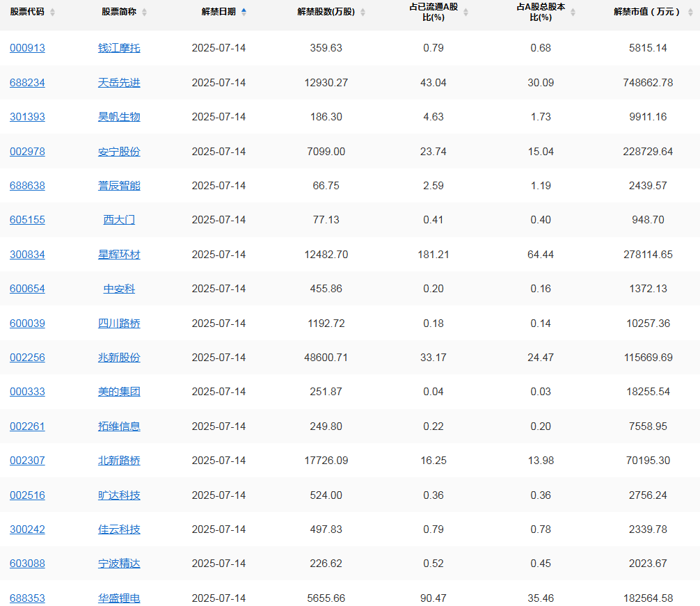
Task: Open stock code 300242 link
Action: click(27, 529)
